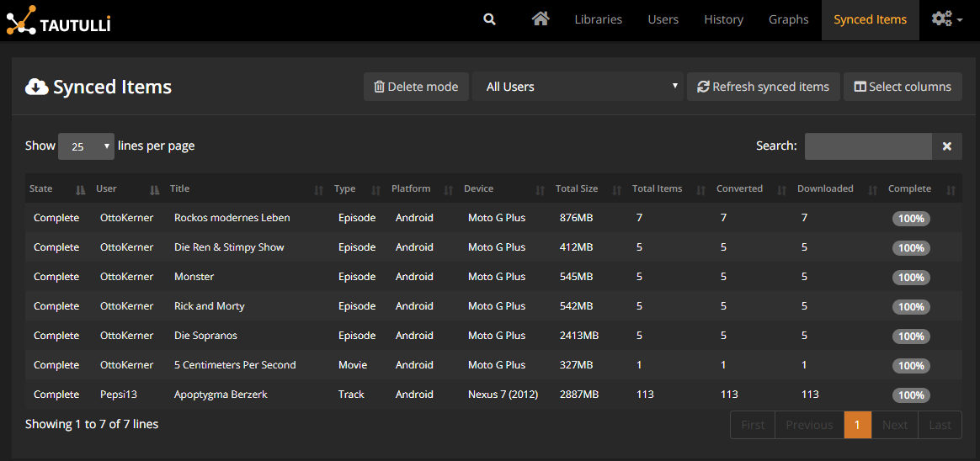Sort by Total Size column sort icon

(x=617, y=190)
